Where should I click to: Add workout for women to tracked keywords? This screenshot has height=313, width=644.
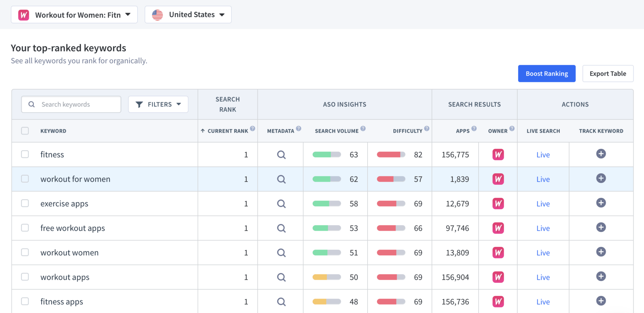601,178
